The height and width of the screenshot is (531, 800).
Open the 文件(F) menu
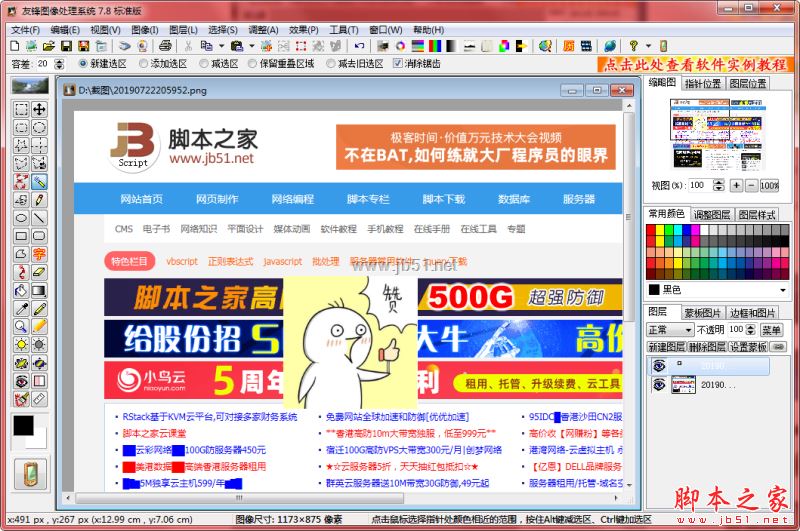pyautogui.click(x=26, y=30)
